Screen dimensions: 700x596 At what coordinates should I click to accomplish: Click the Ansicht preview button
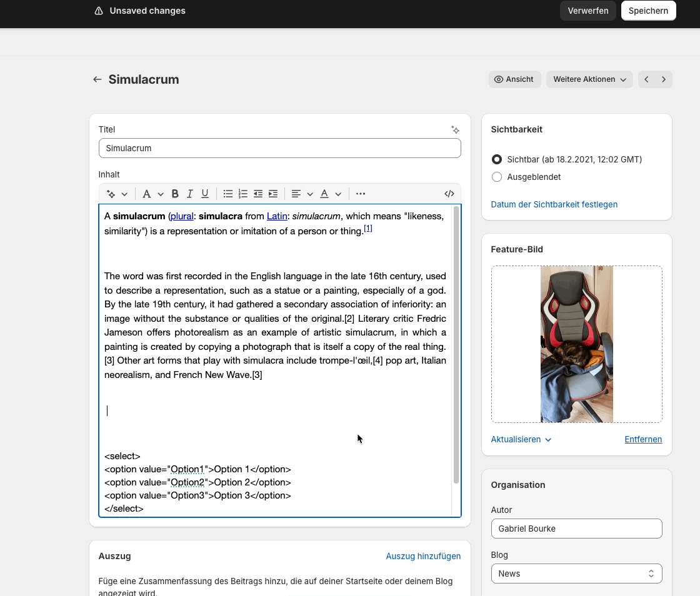(x=514, y=79)
